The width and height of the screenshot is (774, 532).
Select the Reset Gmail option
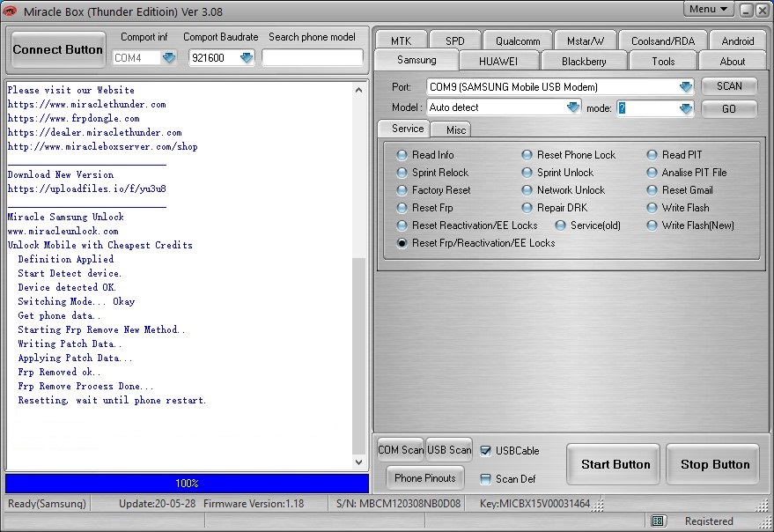pyautogui.click(x=652, y=190)
